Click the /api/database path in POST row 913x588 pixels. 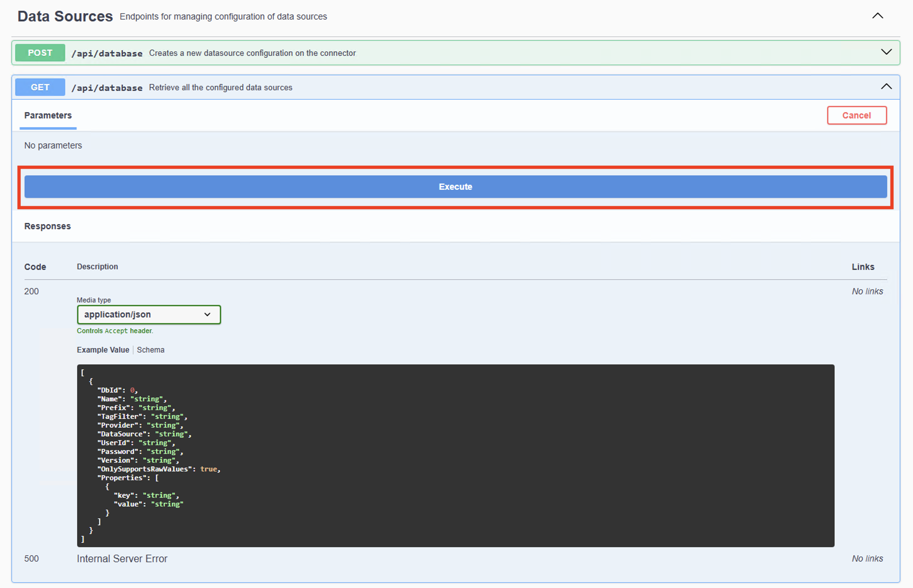pos(107,54)
